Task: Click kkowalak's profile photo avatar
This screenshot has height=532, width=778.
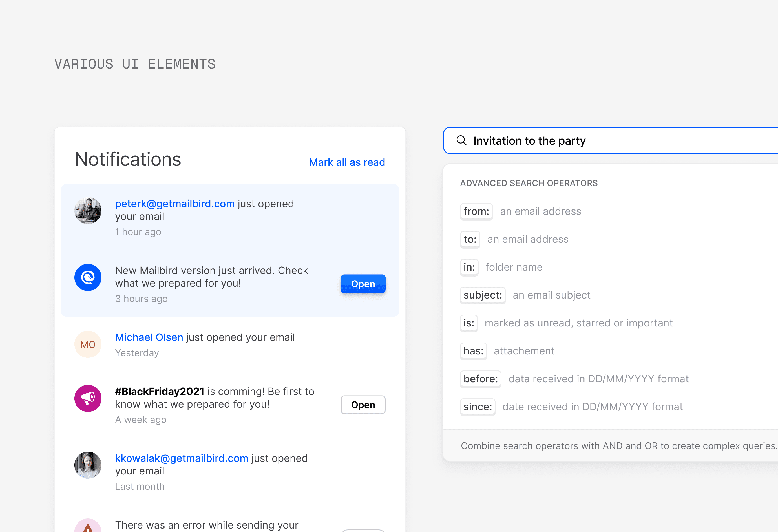Action: coord(88,465)
